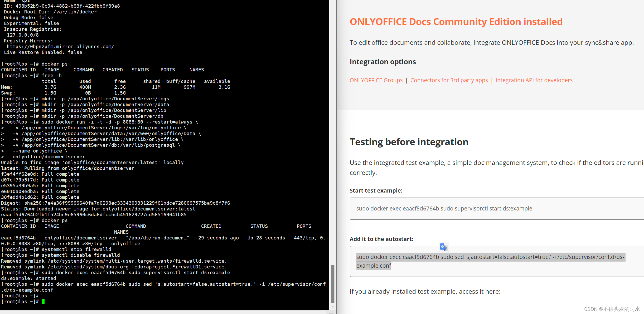Open the Integration API for developers link

[x=534, y=80]
